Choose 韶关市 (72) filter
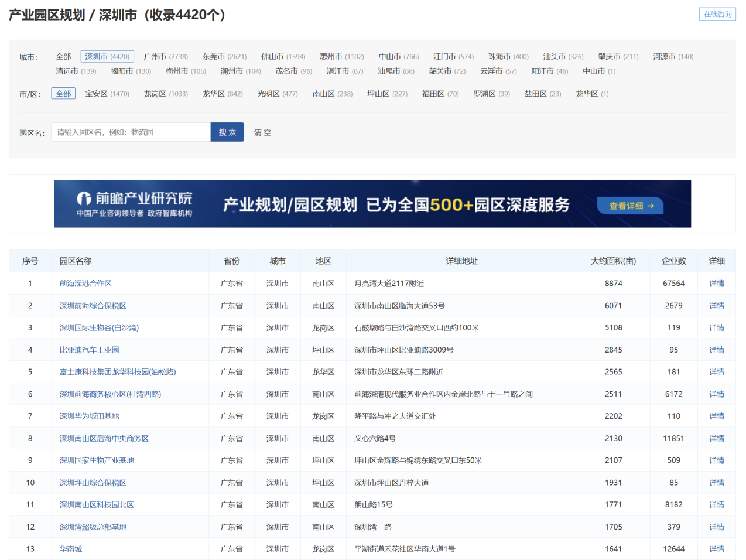Viewport: 746px width, 560px height. pos(447,71)
